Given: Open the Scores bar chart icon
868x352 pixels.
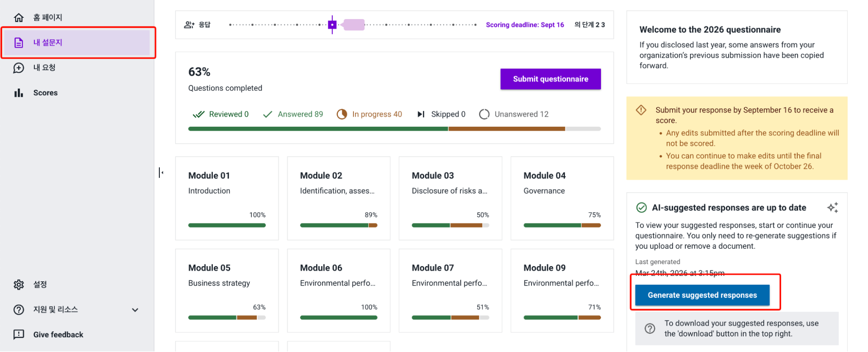Looking at the screenshot, I should point(19,93).
